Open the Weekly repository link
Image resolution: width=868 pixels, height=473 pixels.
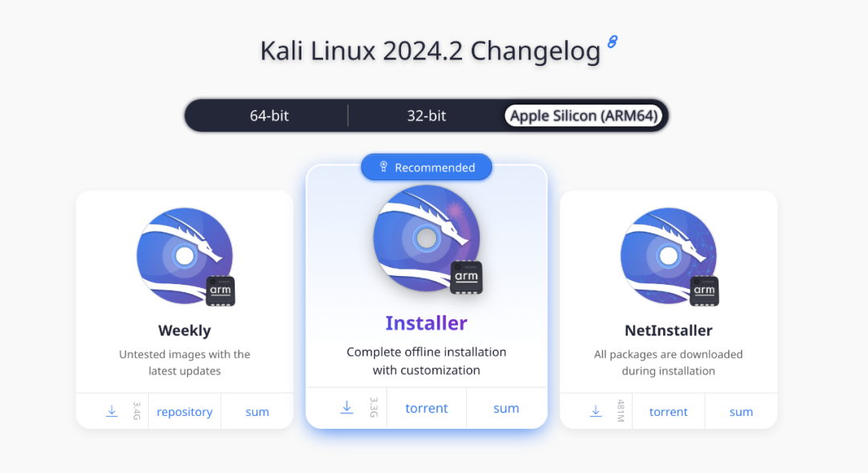coord(184,412)
